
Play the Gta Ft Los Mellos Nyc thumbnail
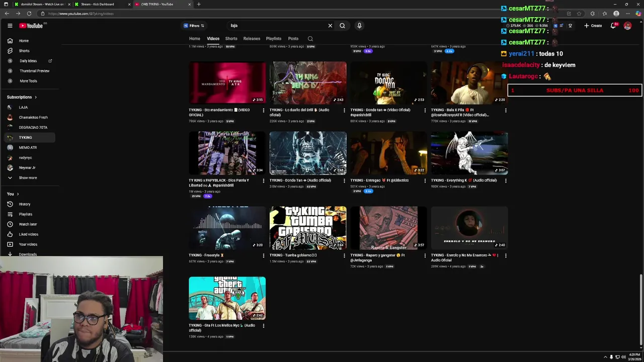point(227,298)
